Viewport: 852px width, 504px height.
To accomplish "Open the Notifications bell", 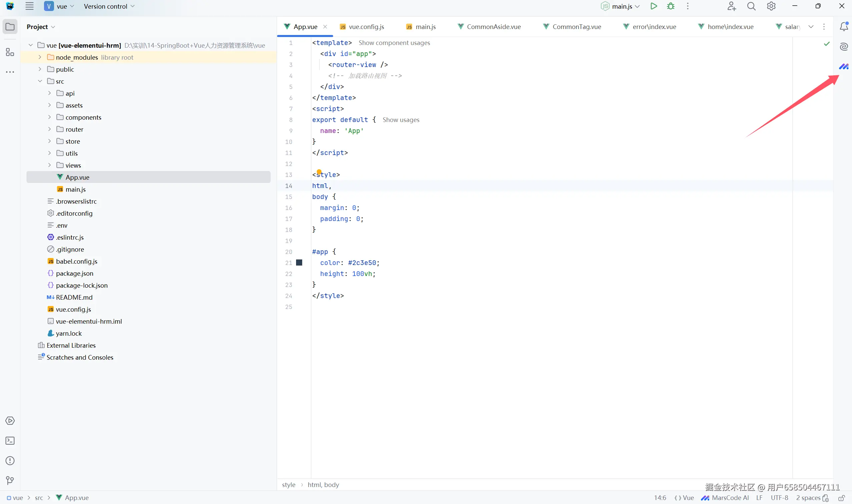I will coord(844,26).
